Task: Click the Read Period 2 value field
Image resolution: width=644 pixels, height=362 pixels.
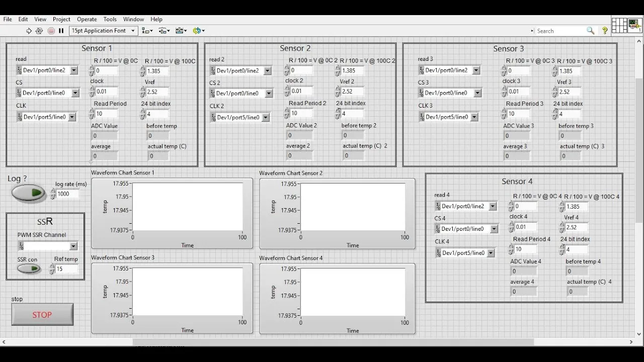Action: [301, 113]
